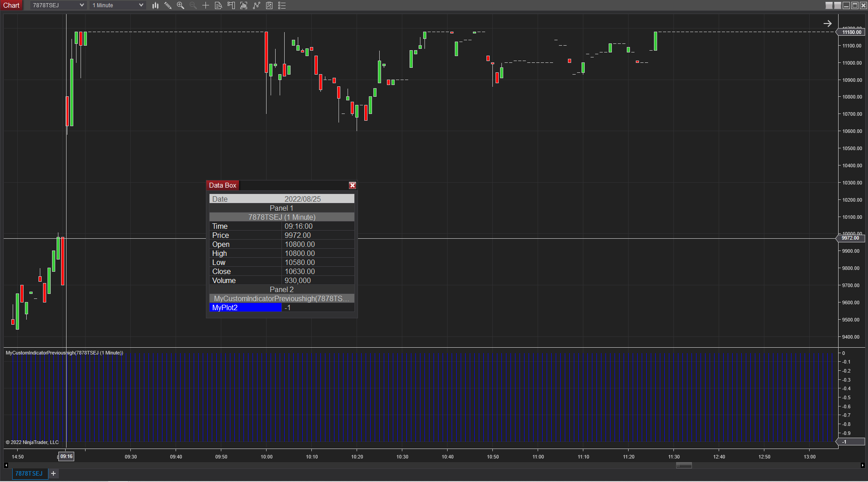
Task: Click the Time 09:16:00 value
Action: pyautogui.click(x=299, y=226)
